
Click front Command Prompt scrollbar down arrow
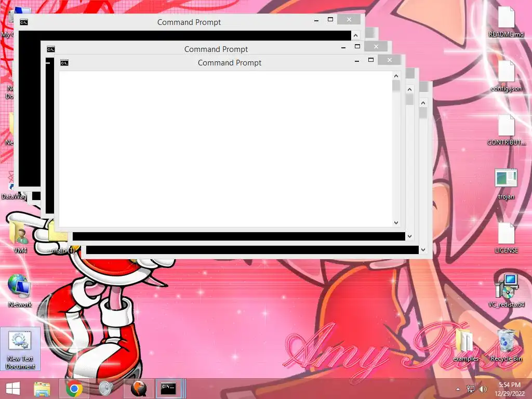coord(396,222)
